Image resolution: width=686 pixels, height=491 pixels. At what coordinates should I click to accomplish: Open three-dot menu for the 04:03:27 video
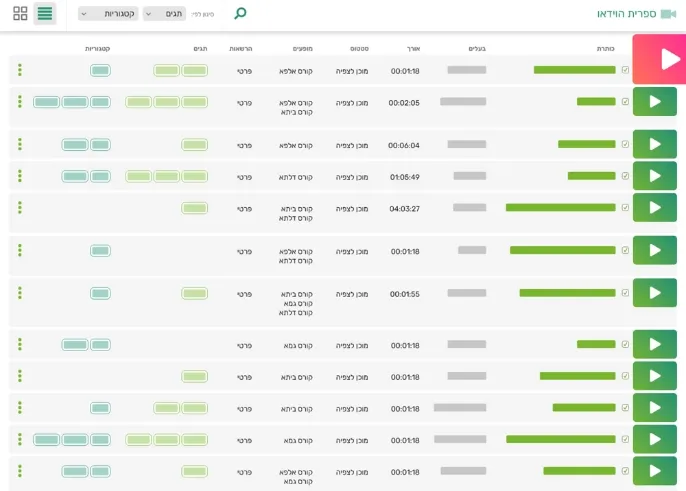(x=20, y=208)
